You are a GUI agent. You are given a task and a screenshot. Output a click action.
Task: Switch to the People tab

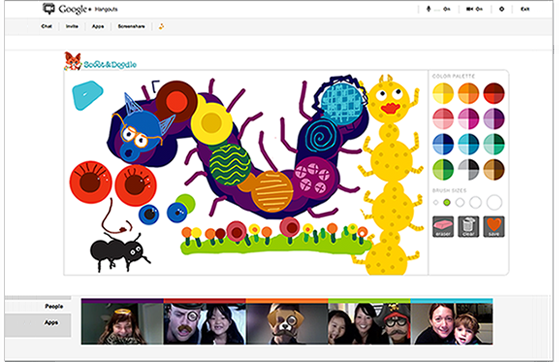54,306
